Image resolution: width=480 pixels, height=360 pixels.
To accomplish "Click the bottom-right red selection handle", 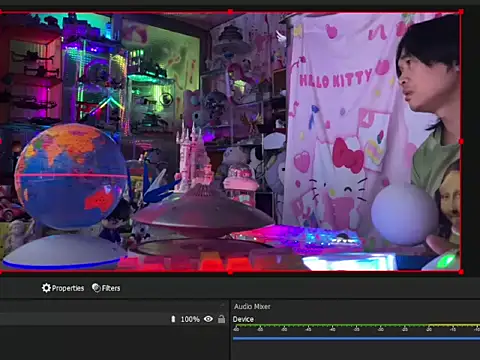I will tap(461, 272).
